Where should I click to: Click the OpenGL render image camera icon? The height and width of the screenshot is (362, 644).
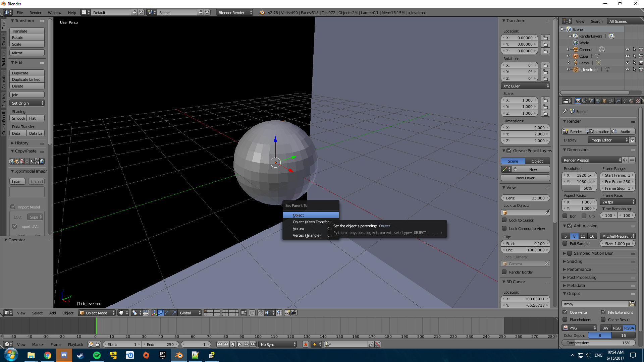point(287,313)
